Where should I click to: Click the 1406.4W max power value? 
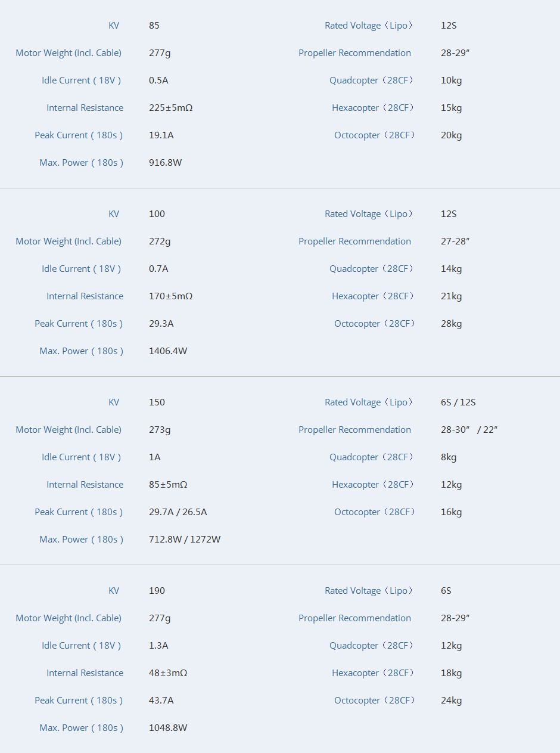pyautogui.click(x=168, y=351)
